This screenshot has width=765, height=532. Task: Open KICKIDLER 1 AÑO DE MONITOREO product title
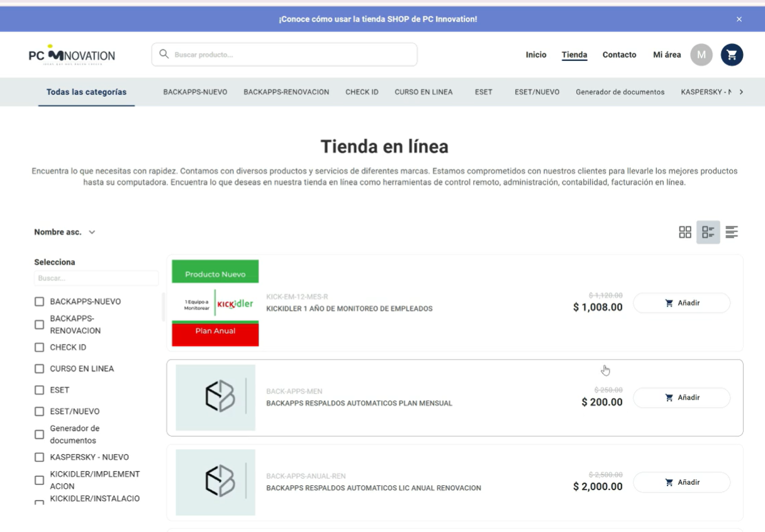tap(349, 309)
